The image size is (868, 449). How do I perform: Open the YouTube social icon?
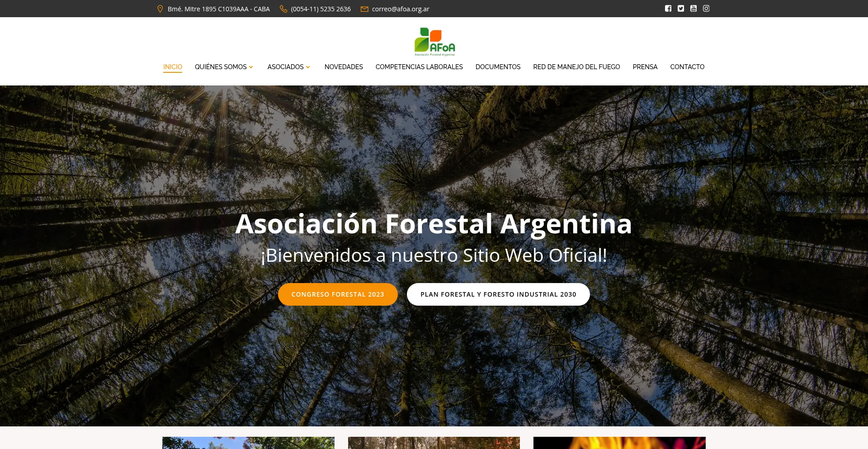(x=693, y=9)
